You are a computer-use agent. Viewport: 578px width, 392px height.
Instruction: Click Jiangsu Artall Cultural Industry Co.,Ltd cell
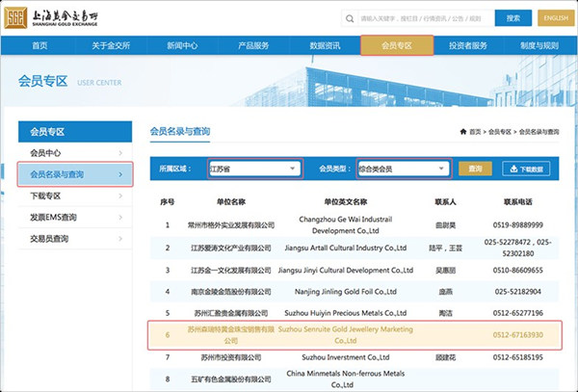click(346, 248)
